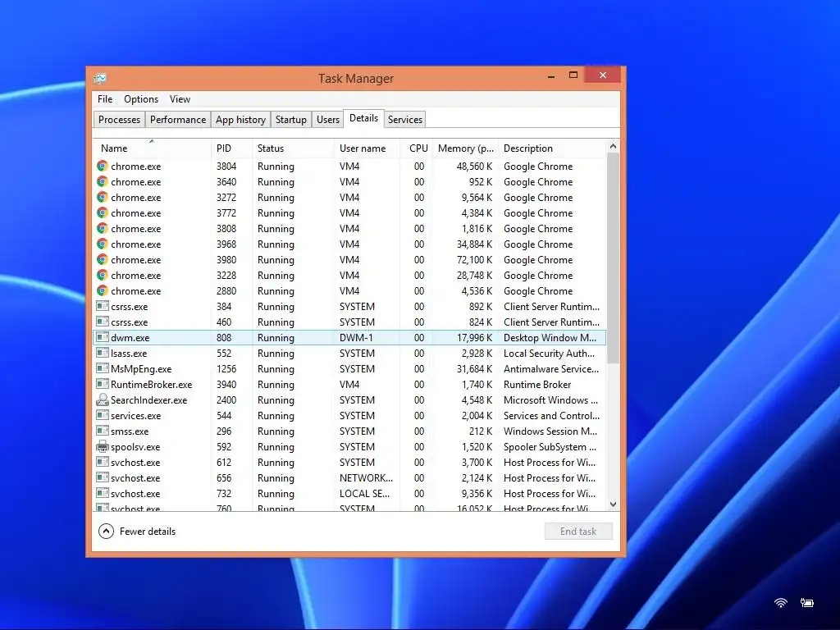Viewport: 840px width, 630px height.
Task: Click the vertical scrollbar thumb
Action: click(613, 258)
